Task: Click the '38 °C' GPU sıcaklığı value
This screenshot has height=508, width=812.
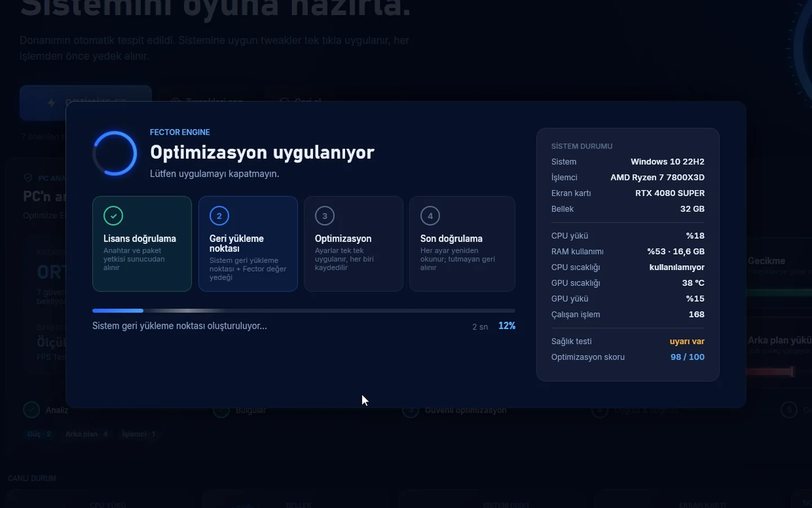Action: [693, 283]
